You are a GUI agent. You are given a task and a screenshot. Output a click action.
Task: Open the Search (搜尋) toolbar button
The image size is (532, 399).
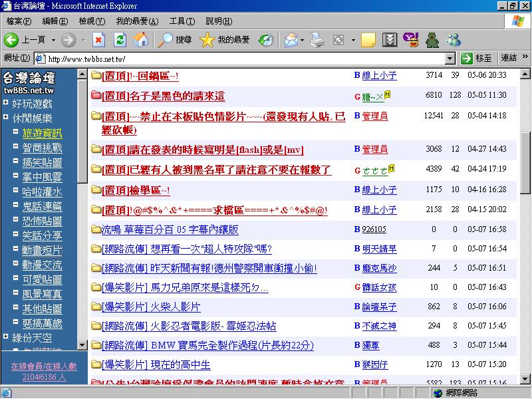click(x=176, y=40)
